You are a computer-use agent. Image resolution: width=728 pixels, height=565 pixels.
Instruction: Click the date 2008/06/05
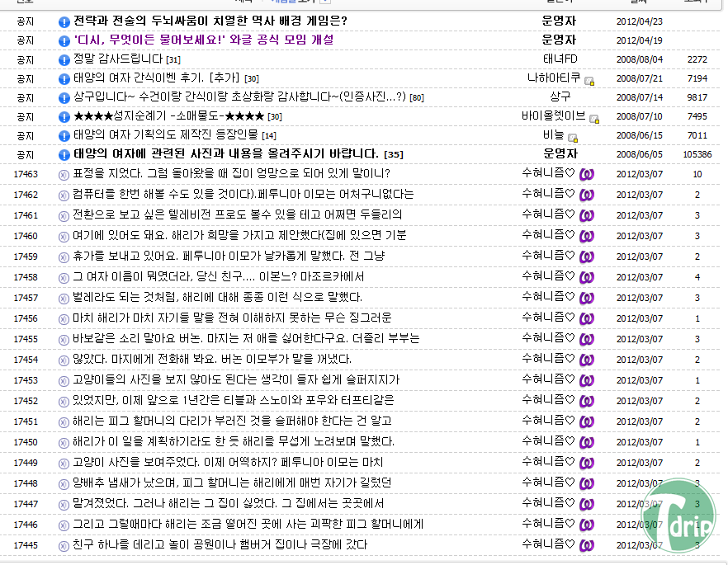[x=640, y=154]
